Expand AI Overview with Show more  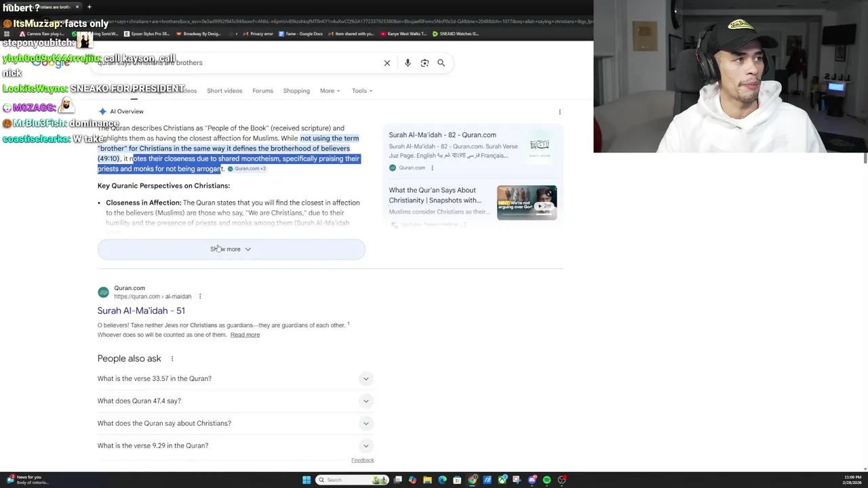click(231, 249)
